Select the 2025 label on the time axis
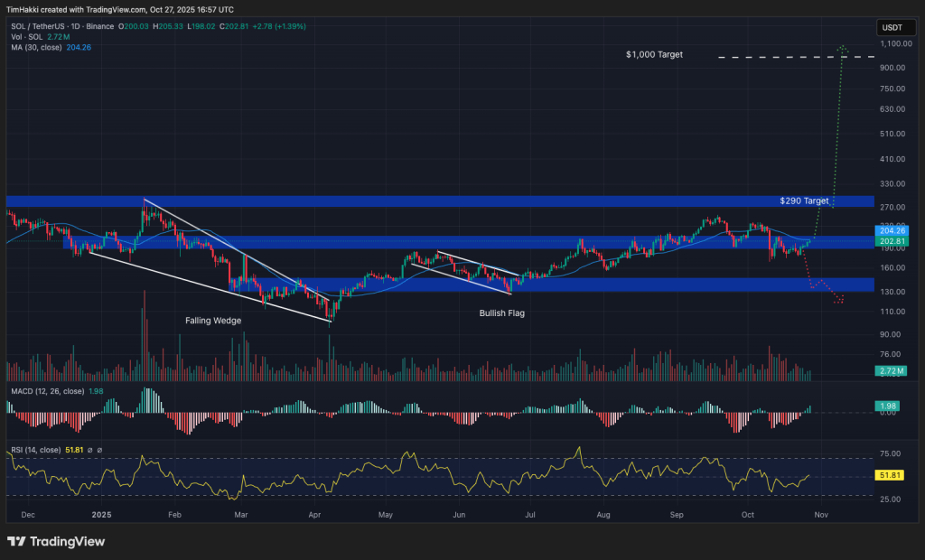Image resolution: width=925 pixels, height=560 pixels. 99,513
